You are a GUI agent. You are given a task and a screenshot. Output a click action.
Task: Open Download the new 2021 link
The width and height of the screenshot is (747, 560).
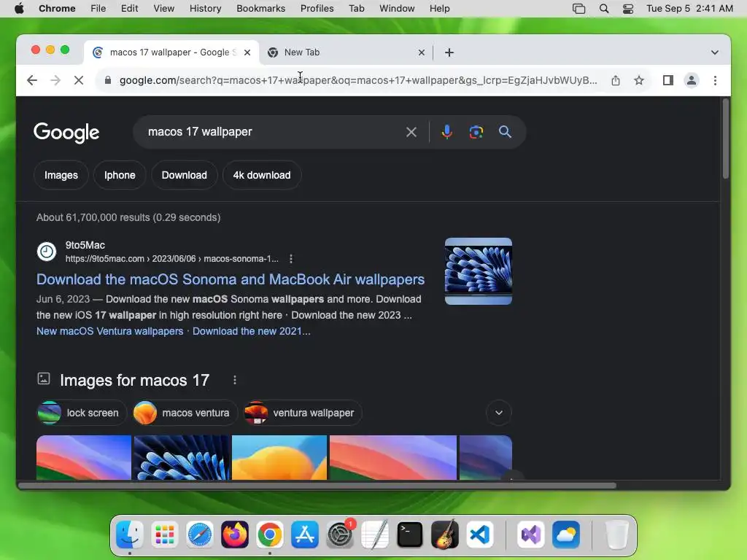252,332
